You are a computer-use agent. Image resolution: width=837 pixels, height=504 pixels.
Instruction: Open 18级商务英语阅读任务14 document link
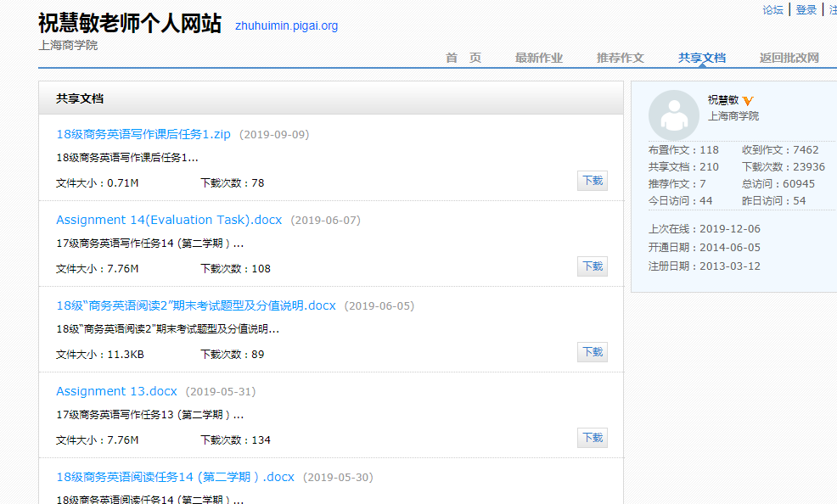(175, 477)
